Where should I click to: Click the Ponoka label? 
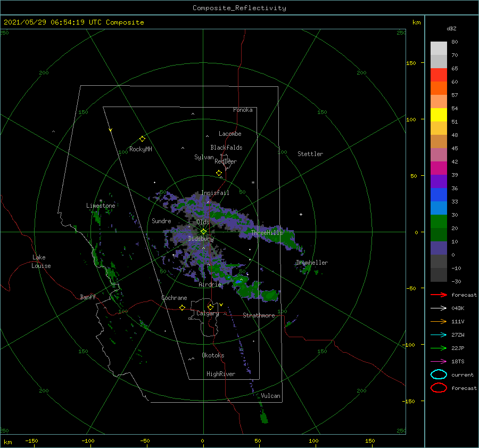[243, 110]
